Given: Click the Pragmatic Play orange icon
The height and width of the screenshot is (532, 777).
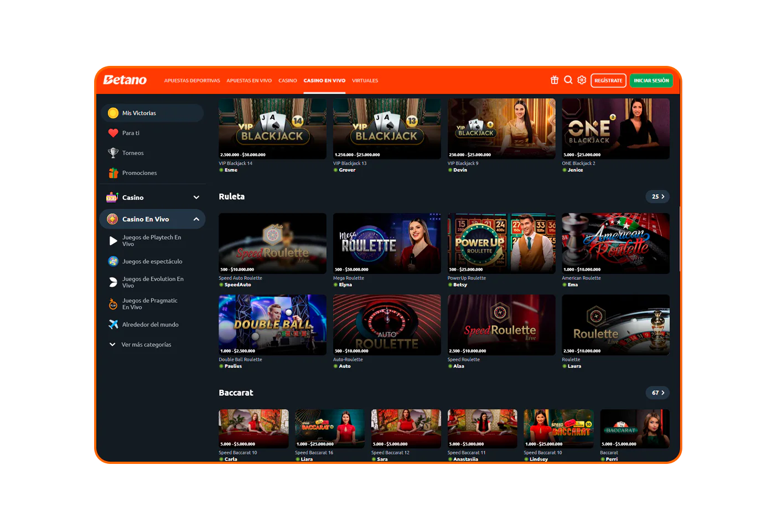Looking at the screenshot, I should point(113,304).
